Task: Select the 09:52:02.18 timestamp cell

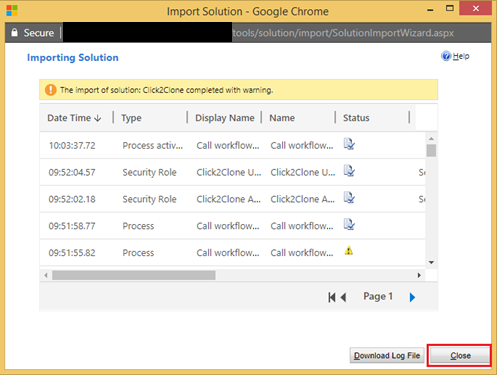Action: (72, 199)
